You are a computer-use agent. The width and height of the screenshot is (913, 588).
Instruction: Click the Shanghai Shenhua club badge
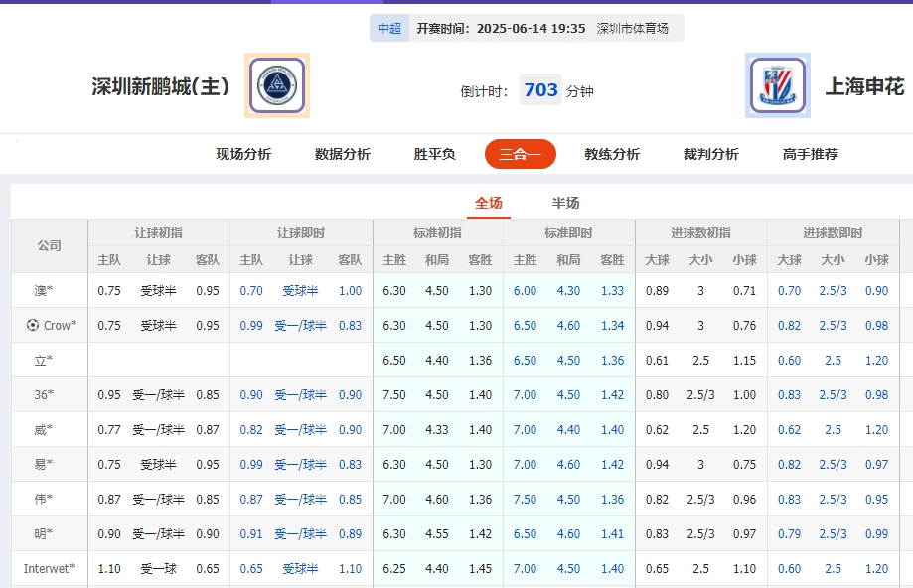(x=777, y=85)
